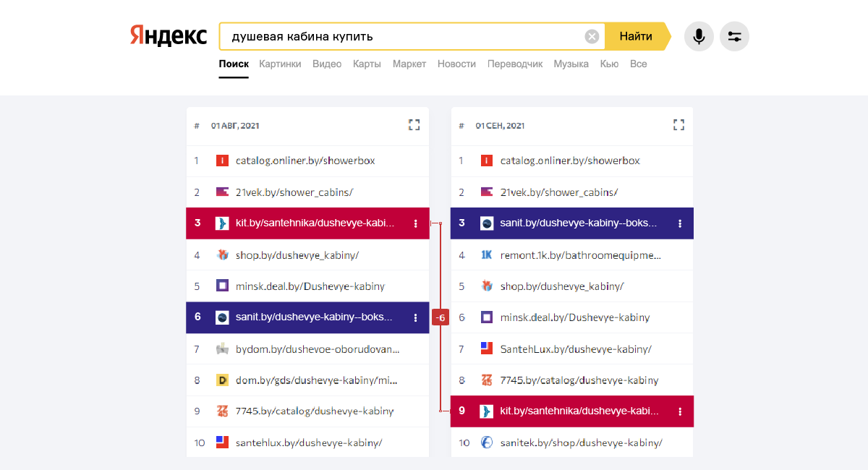Open shop.by/dushevye_kabiny/ in August list

point(297,255)
